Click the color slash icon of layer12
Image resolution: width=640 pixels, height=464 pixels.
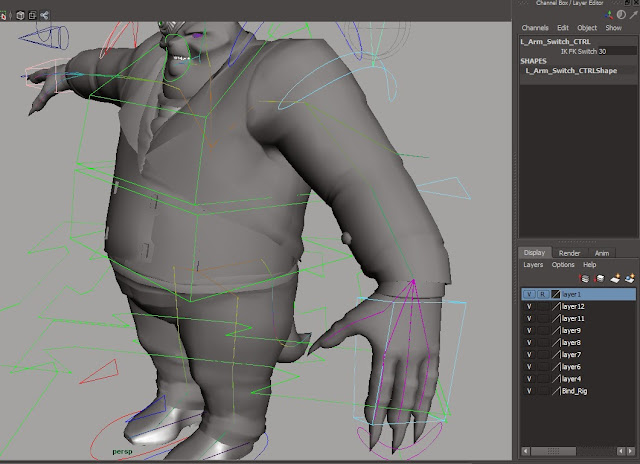(x=556, y=306)
